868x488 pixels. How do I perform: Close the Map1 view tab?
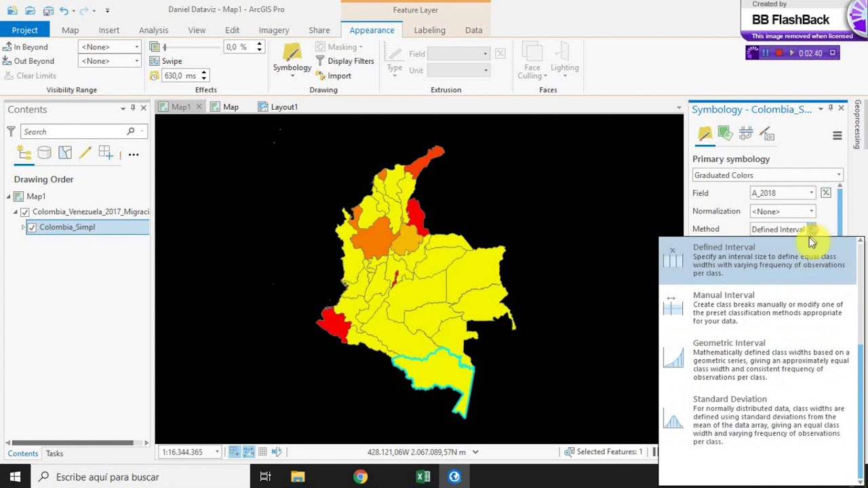pyautogui.click(x=199, y=107)
